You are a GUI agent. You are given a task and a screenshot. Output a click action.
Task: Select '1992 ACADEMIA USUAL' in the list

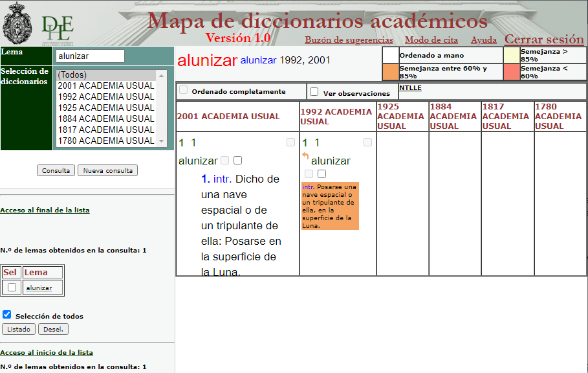(x=106, y=96)
